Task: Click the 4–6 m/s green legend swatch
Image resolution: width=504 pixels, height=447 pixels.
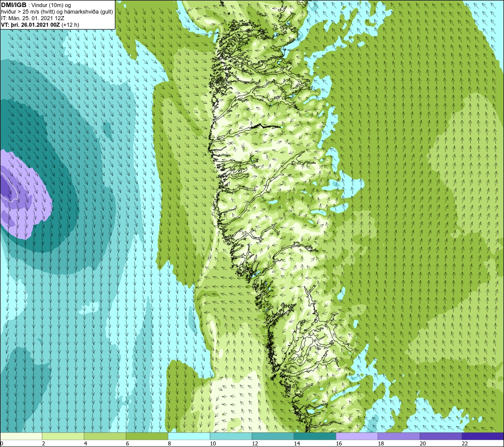Action: [105, 436]
